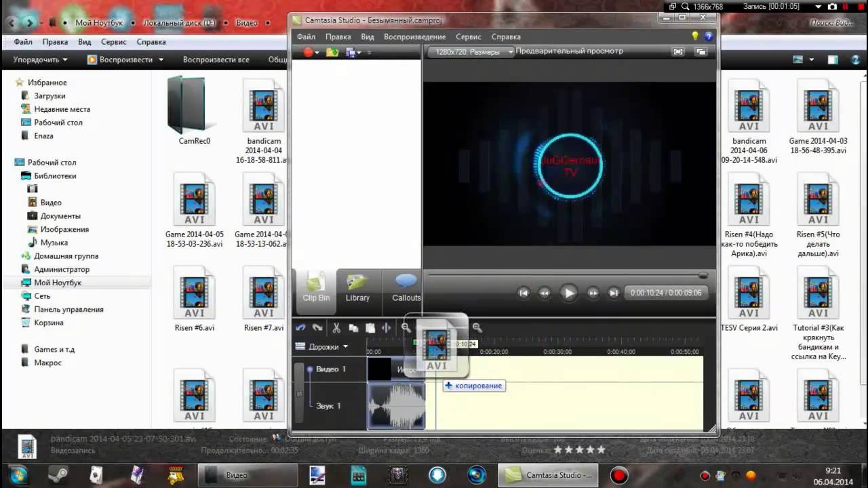Click the yellow lightbulb tips icon
This screenshot has width=868, height=488.
(695, 36)
